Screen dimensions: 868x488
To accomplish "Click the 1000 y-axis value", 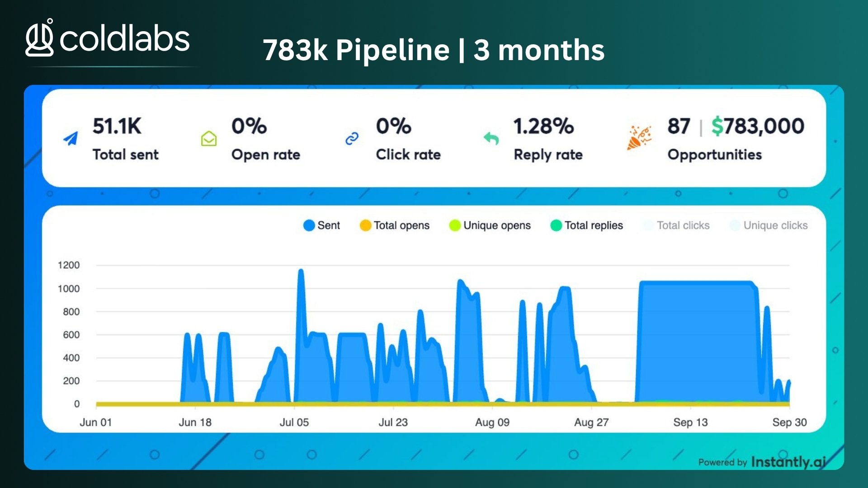I will 69,289.
